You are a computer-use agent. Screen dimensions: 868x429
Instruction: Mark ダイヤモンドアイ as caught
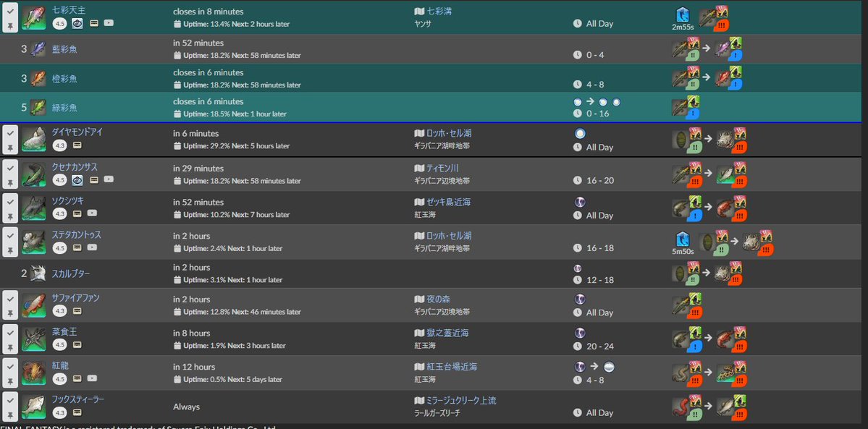10,133
